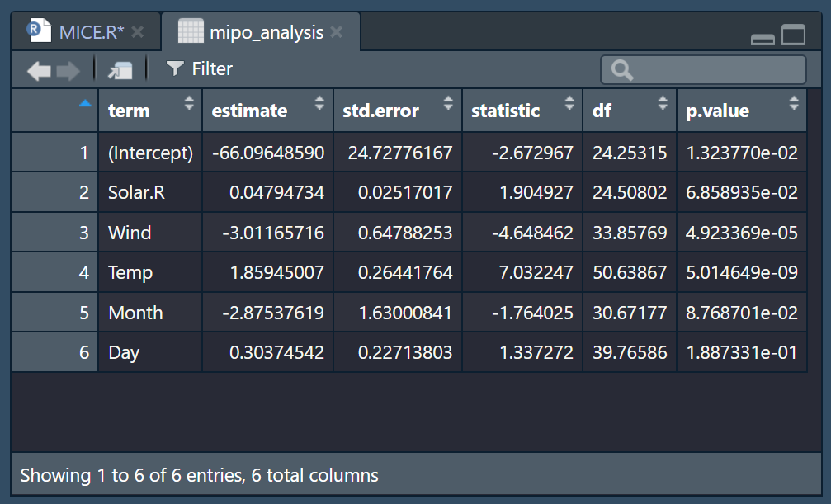Minimize the source pane
Screen dimensions: 831x504
click(763, 37)
